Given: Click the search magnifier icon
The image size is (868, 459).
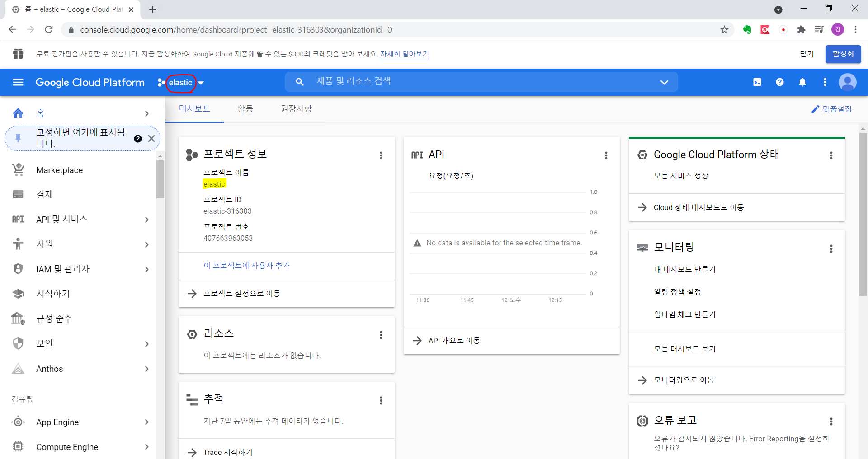Looking at the screenshot, I should coord(299,82).
